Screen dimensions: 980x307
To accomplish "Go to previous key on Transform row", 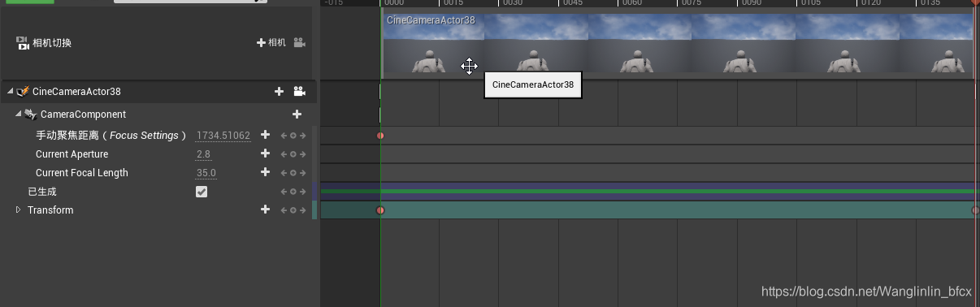I will pos(284,210).
